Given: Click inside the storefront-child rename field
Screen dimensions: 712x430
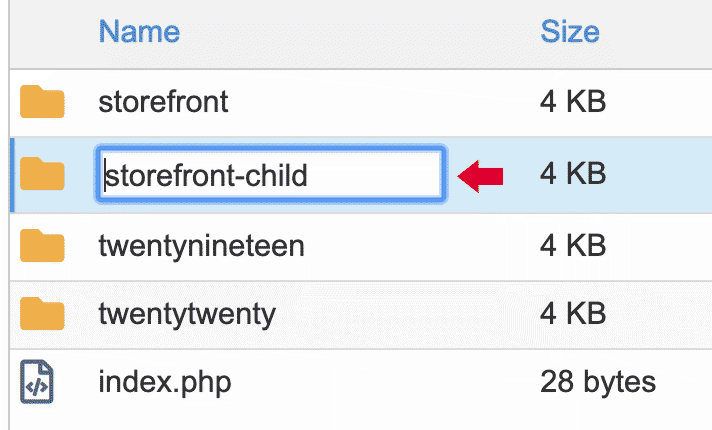Looking at the screenshot, I should [x=270, y=176].
